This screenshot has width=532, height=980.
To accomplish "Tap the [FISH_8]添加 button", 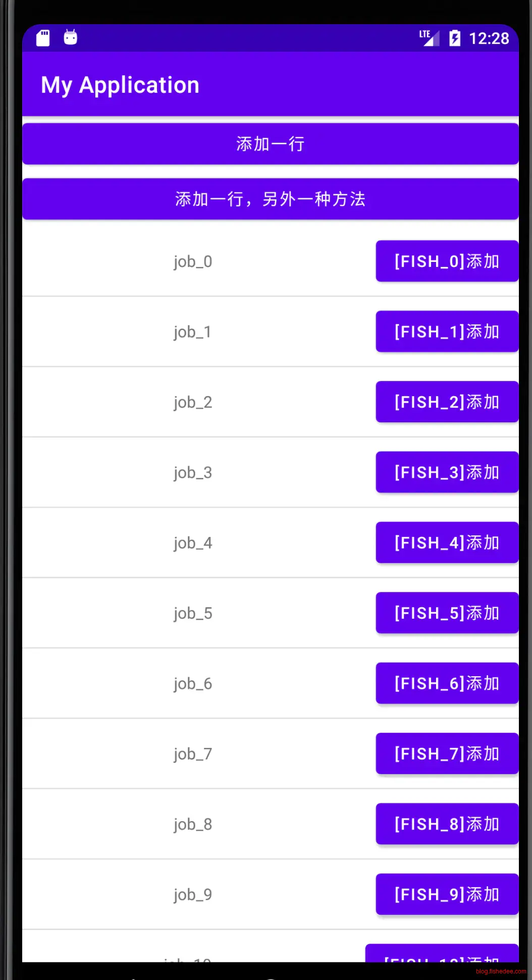I will [447, 824].
